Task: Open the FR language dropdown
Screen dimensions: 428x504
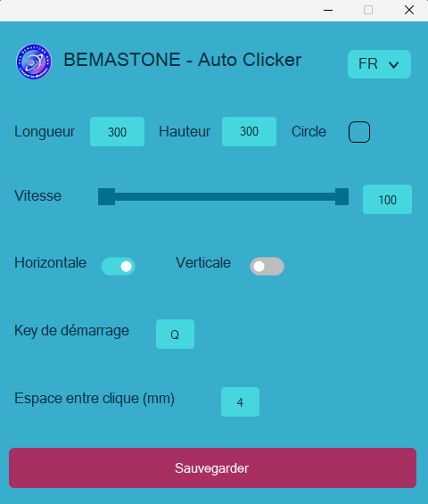Action: tap(379, 64)
